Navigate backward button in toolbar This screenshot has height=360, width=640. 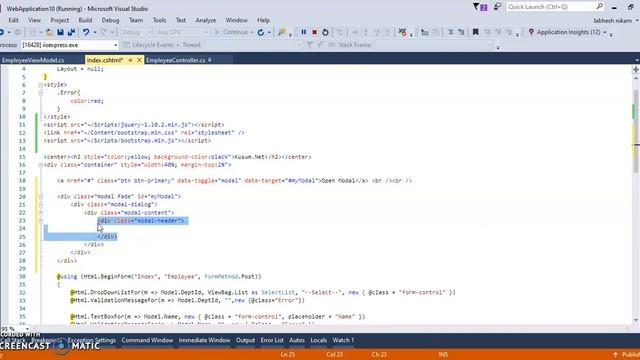(x=2, y=32)
